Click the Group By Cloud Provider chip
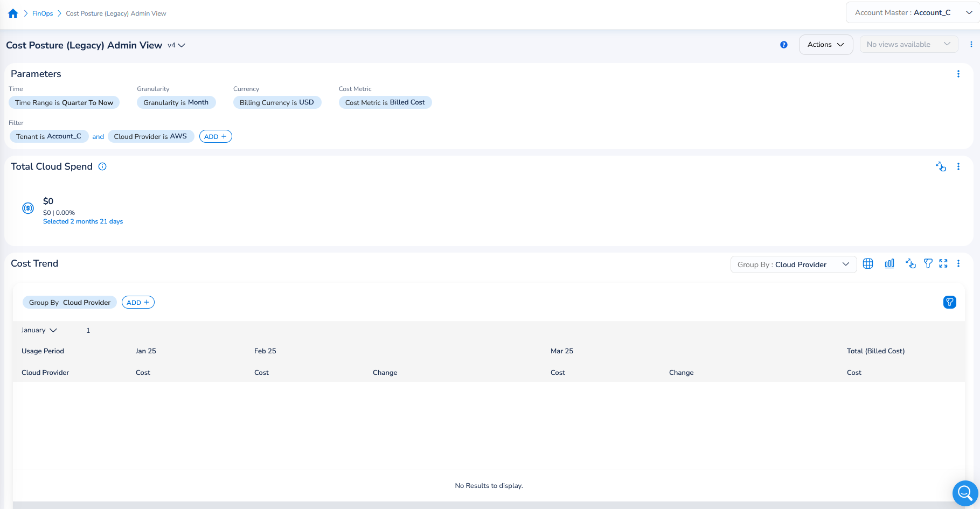Screen dimensions: 980x509 70,302
